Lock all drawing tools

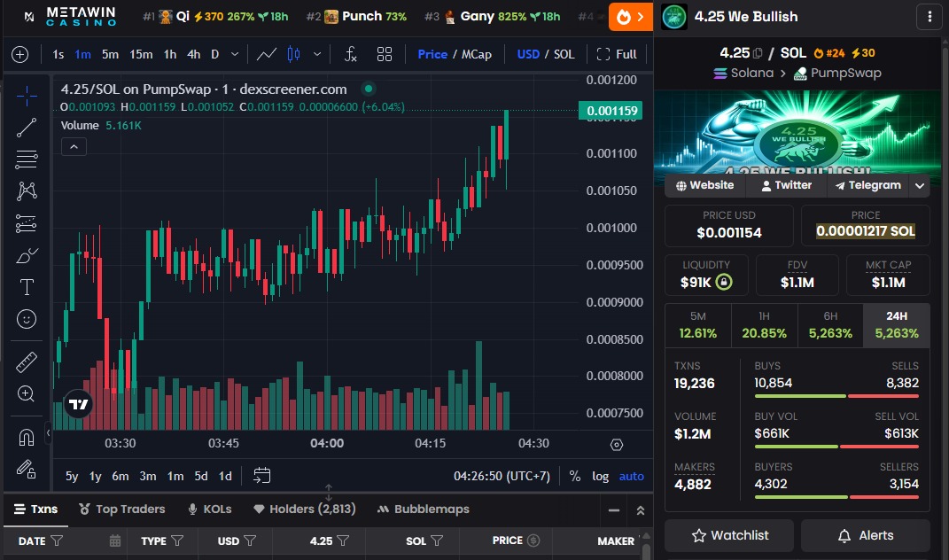coord(26,470)
